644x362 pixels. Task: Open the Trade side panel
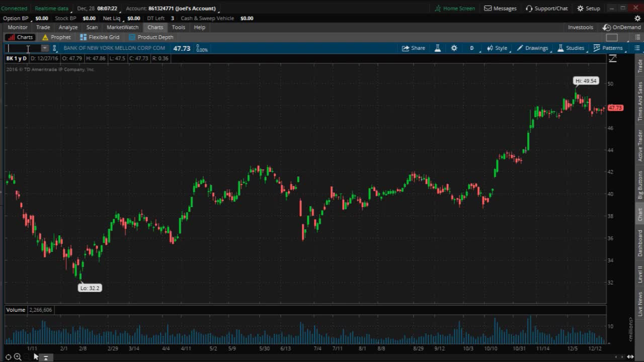pyautogui.click(x=640, y=66)
